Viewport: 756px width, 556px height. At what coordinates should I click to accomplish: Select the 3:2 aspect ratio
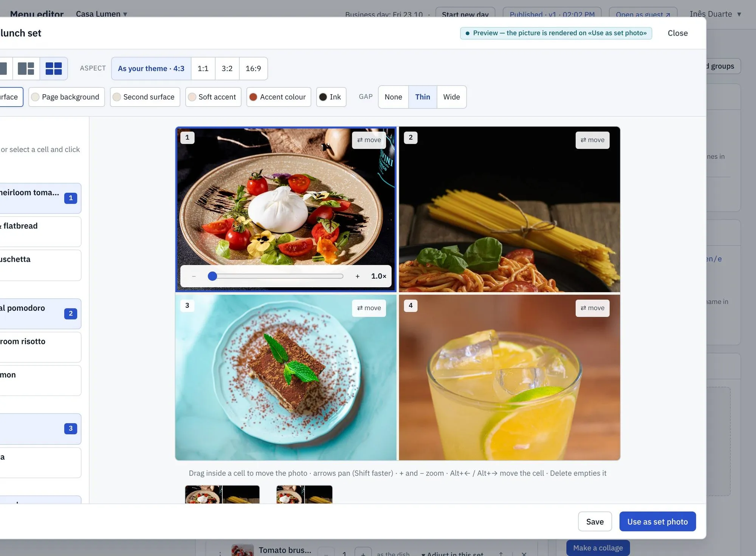(x=227, y=68)
